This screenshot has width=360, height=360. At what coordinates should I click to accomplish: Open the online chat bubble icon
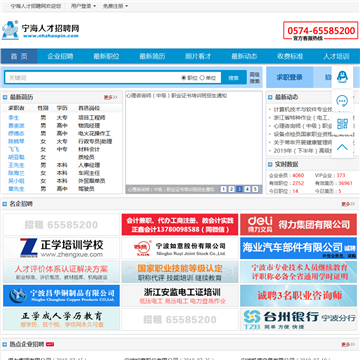[x=342, y=100]
